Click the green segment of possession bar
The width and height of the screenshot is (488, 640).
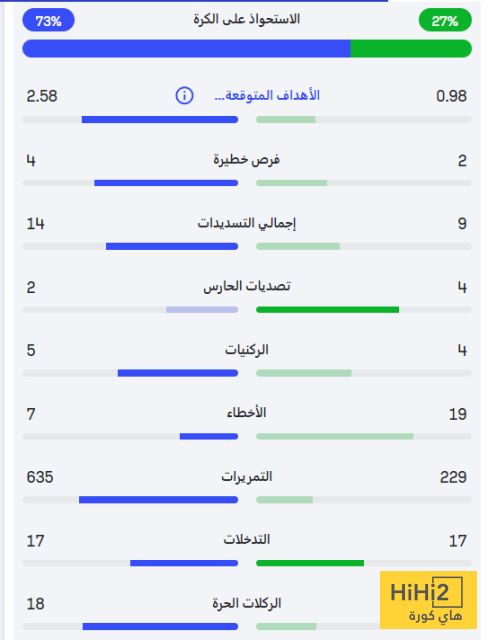pos(411,49)
